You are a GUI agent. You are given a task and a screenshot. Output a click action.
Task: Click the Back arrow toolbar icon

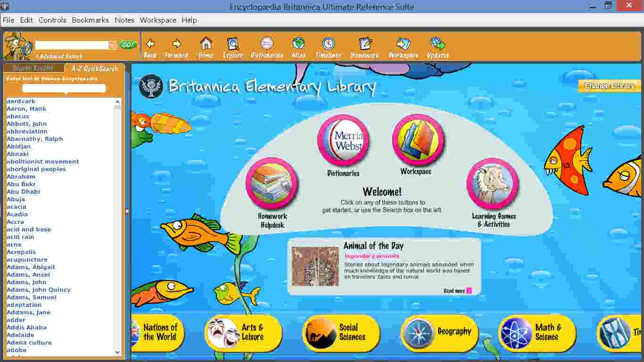pos(150,44)
